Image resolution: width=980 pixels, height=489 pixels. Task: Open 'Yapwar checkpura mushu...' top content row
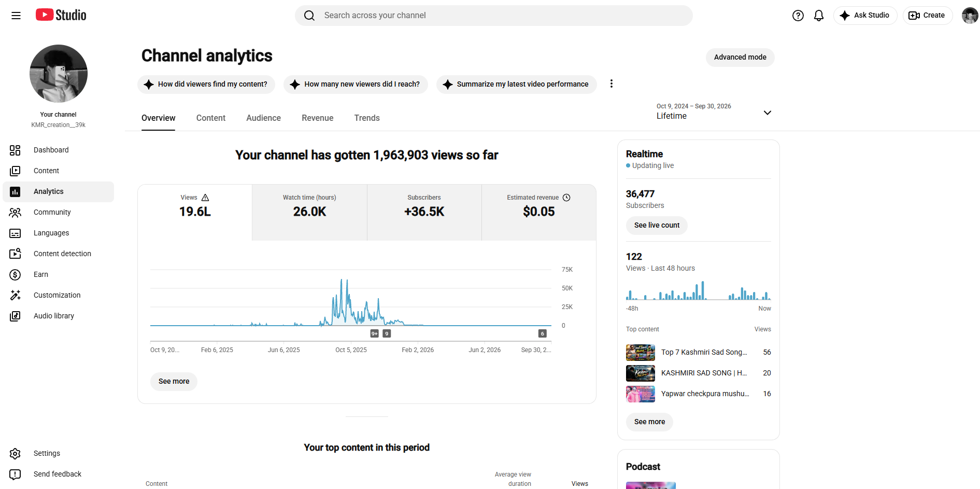click(699, 394)
